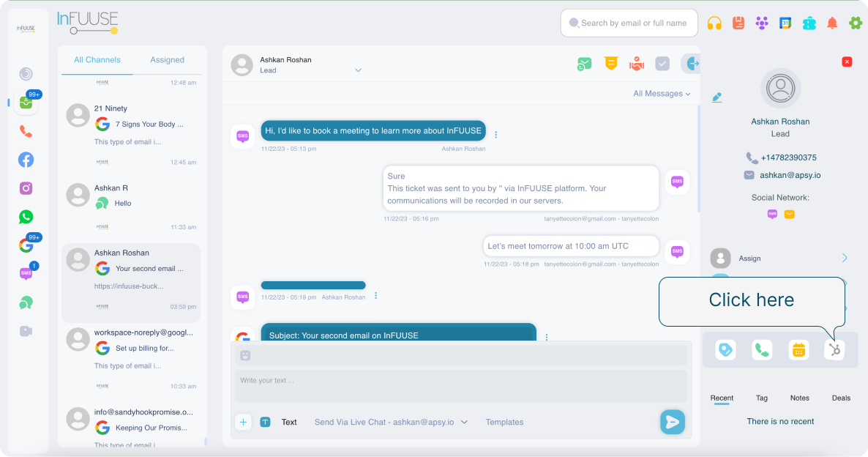Click the plus attachment button
The height and width of the screenshot is (457, 868).
243,422
